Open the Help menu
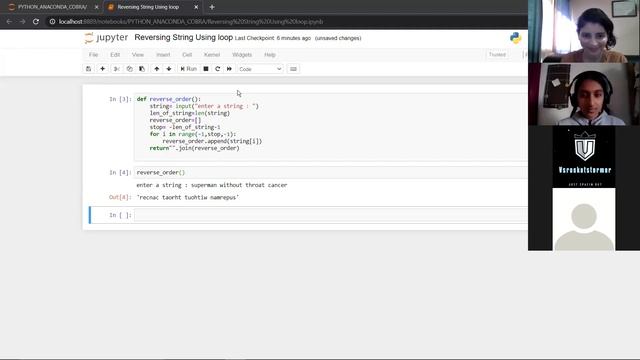This screenshot has height=360, width=640. tap(270, 55)
